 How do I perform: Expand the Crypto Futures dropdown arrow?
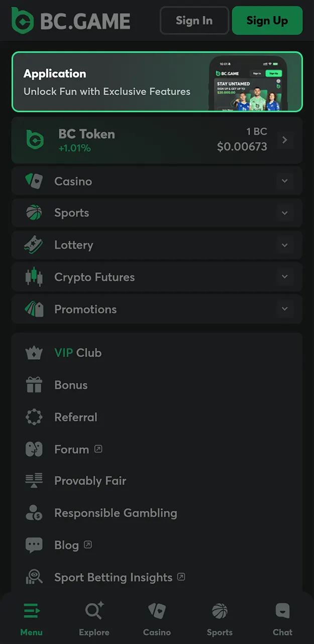coord(285,277)
